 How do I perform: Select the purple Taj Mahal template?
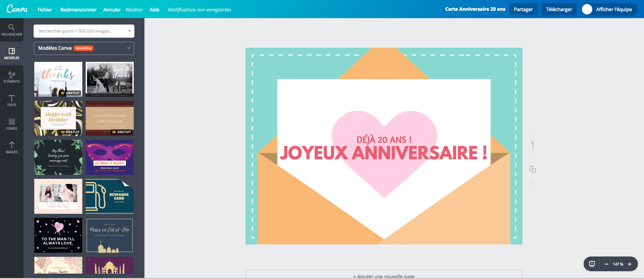tap(110, 265)
